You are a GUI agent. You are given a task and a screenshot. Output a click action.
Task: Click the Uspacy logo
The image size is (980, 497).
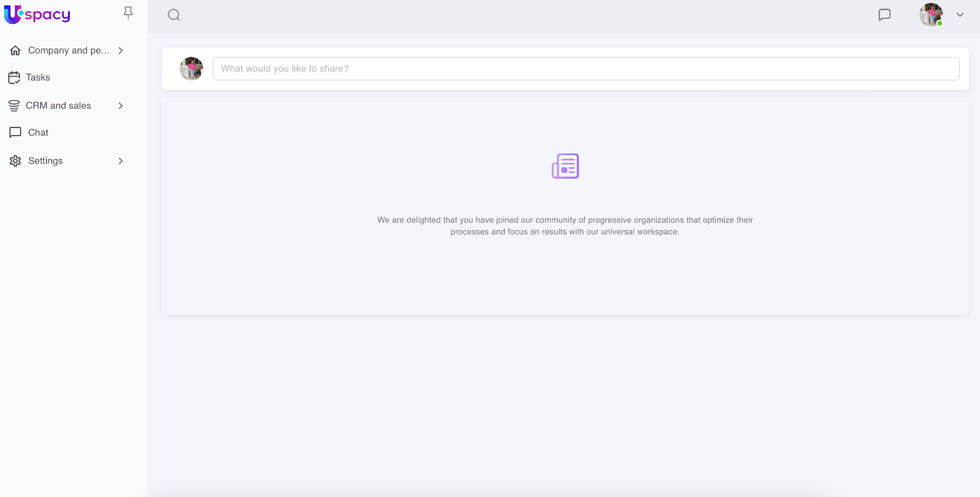[37, 15]
